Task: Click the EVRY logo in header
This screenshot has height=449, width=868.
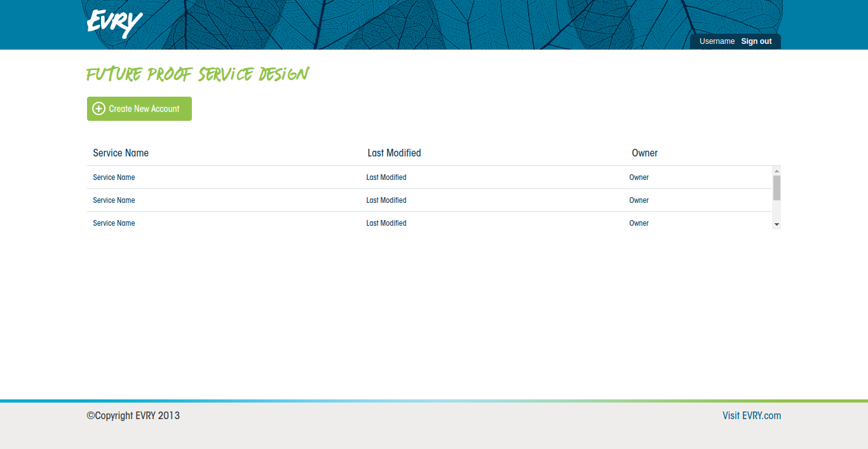Action: (115, 24)
